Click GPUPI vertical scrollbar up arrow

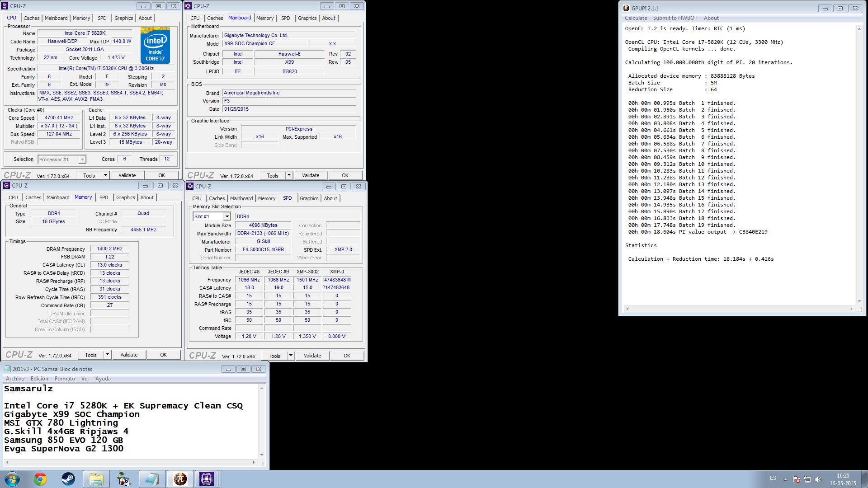tap(859, 29)
